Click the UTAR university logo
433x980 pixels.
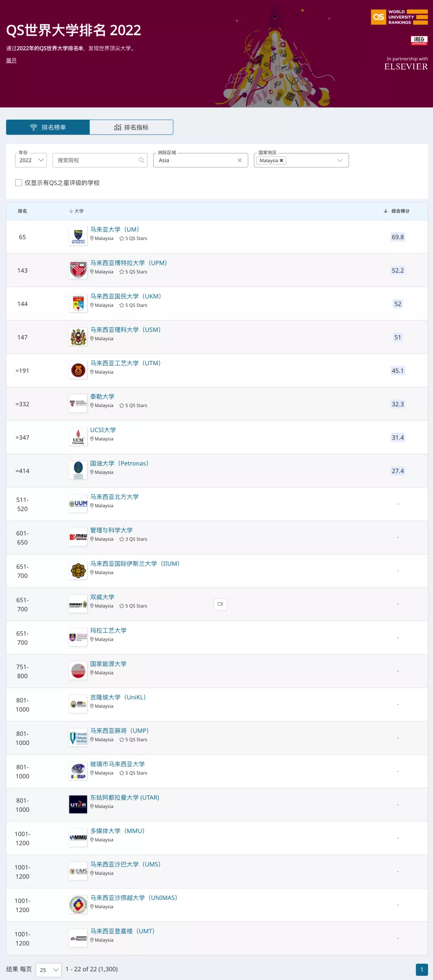tap(78, 804)
